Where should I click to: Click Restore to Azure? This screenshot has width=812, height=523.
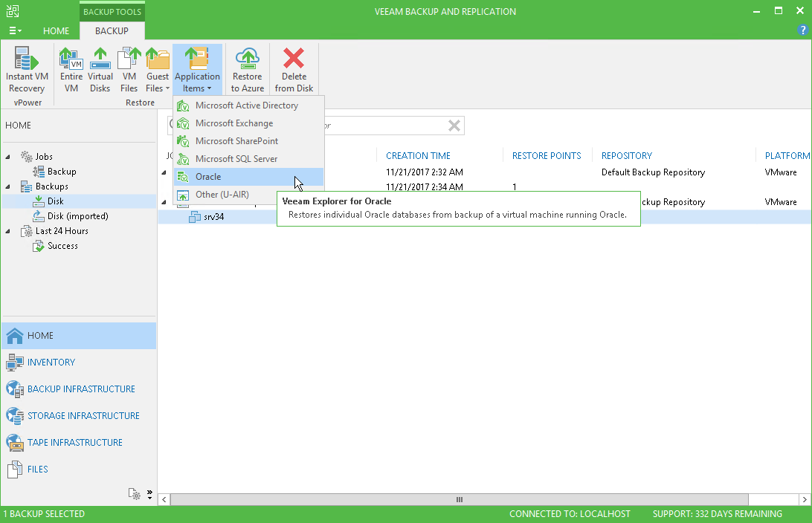[x=247, y=70]
